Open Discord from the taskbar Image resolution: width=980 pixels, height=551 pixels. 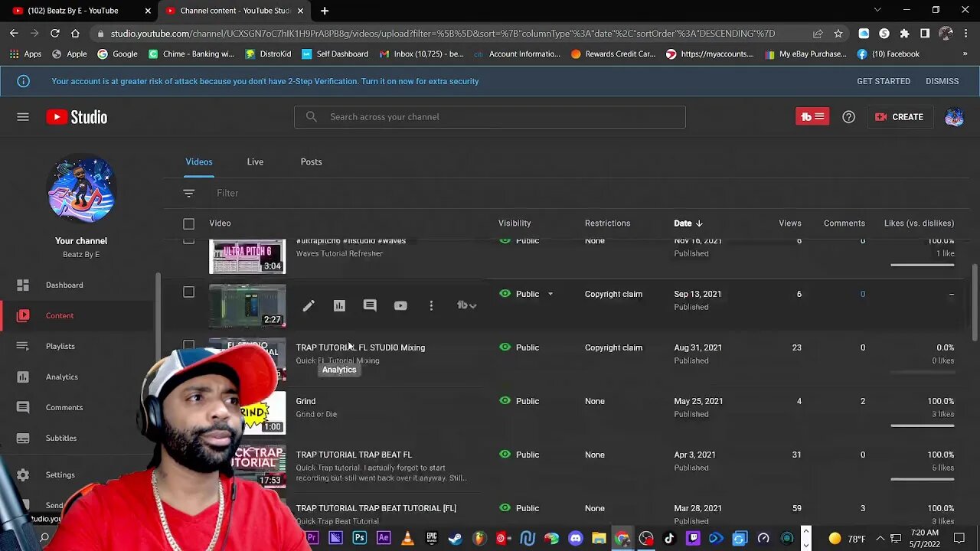(576, 538)
